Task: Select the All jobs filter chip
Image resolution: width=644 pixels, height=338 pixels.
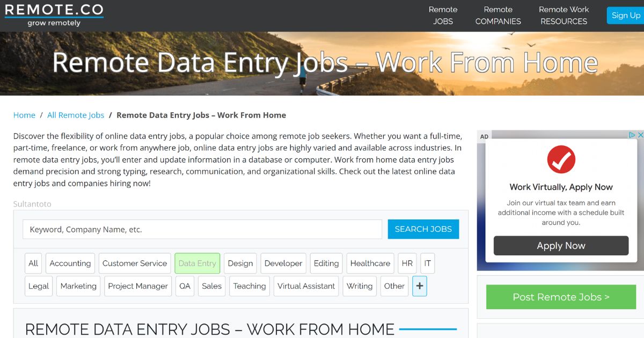Action: [x=33, y=263]
